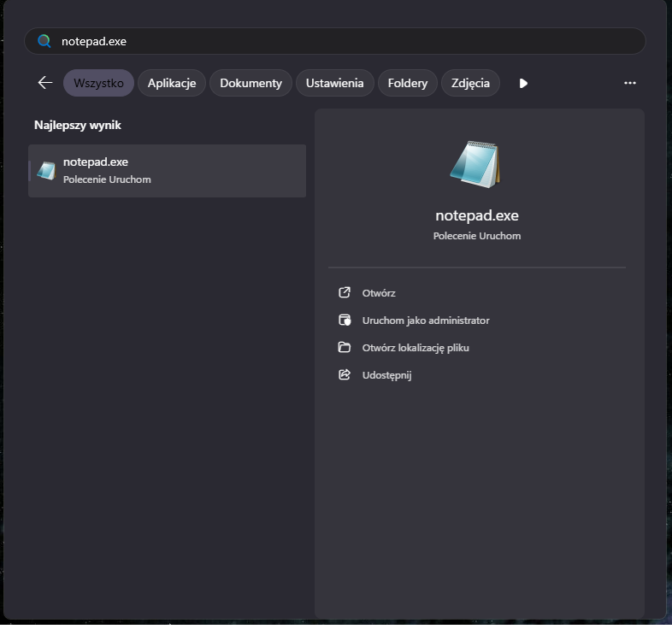The image size is (672, 635).
Task: Choose Uruchom jako administrator
Action: click(x=426, y=320)
